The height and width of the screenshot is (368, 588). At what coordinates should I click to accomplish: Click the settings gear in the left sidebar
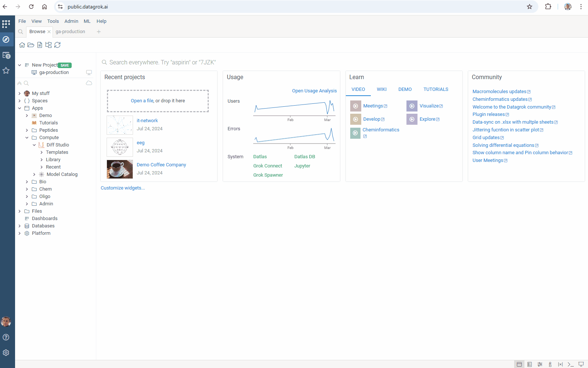pyautogui.click(x=6, y=353)
